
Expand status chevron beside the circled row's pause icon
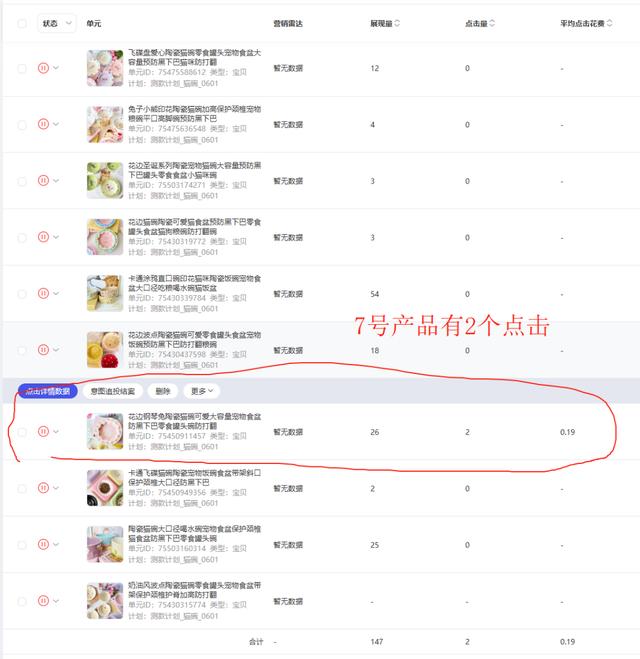click(56, 432)
